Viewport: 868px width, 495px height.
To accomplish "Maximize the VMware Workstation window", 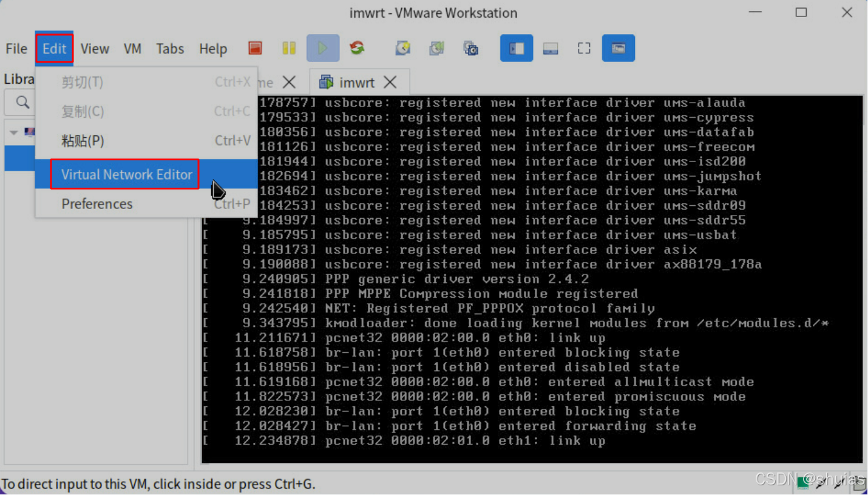I will (801, 12).
